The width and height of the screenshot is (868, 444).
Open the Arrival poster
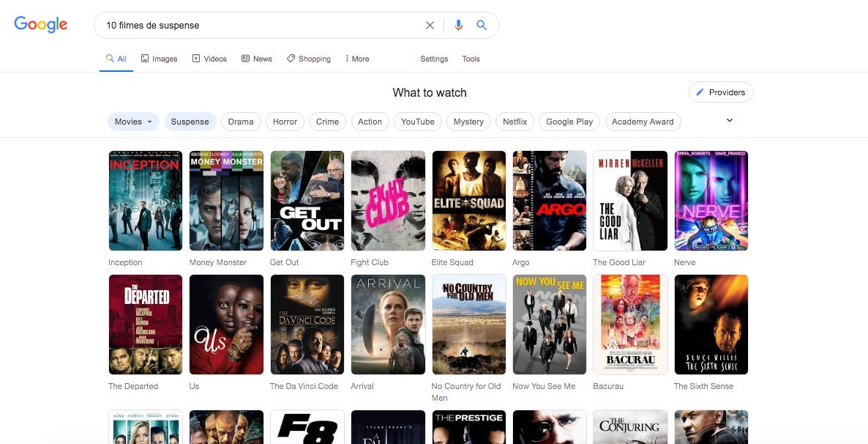[x=388, y=325]
